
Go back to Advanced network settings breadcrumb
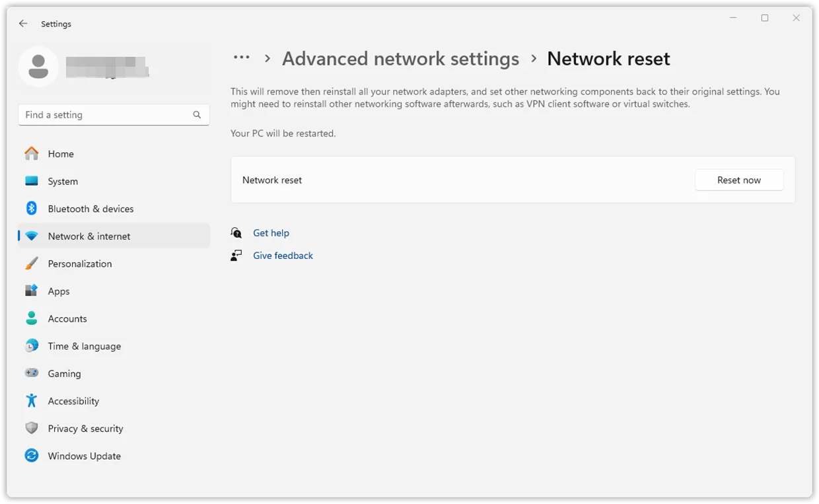400,59
